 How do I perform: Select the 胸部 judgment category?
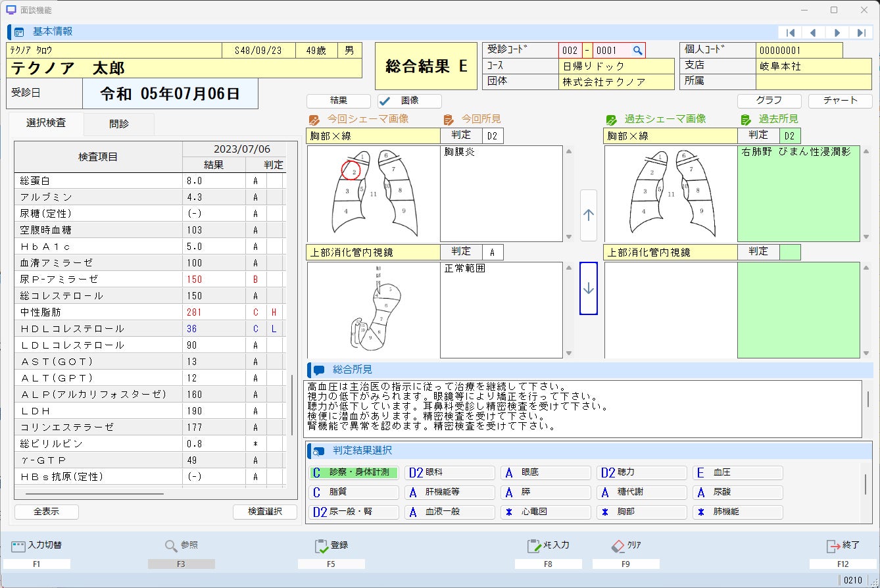tap(642, 512)
